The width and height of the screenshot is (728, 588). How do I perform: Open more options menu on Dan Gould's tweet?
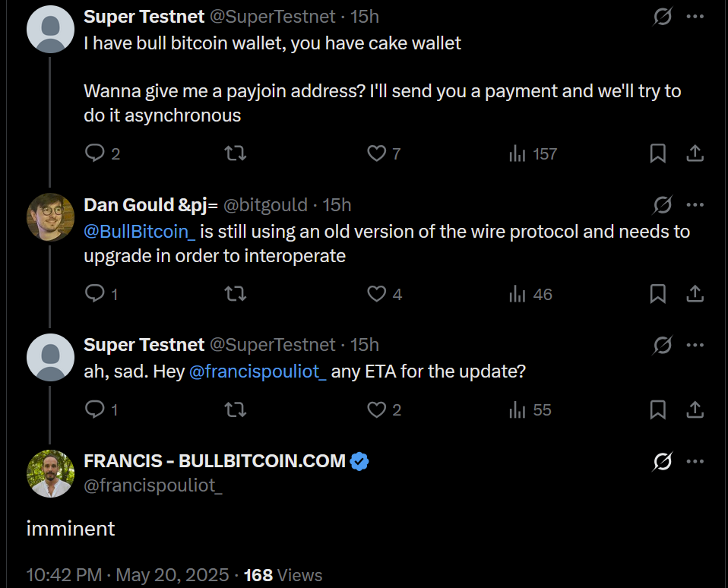click(x=695, y=204)
